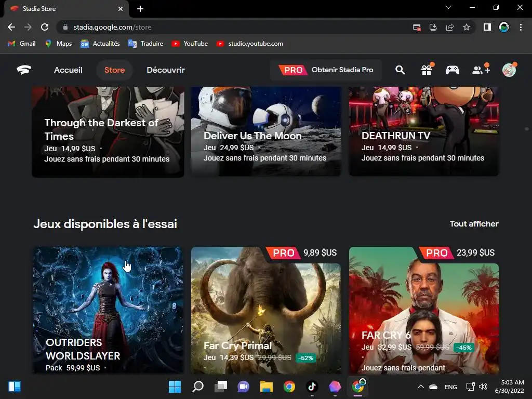View site lock information icon

coord(65,27)
